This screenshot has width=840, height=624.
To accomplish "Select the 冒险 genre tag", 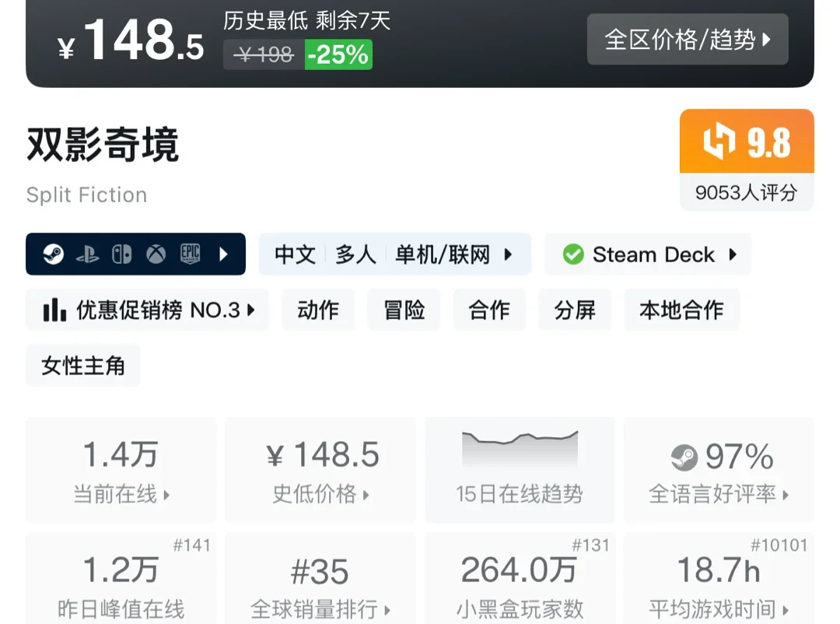I will 404,310.
